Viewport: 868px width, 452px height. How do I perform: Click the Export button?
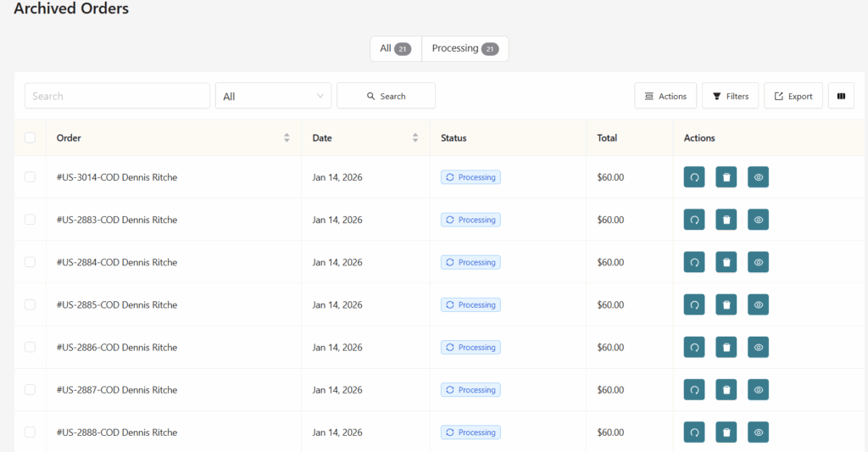(793, 96)
